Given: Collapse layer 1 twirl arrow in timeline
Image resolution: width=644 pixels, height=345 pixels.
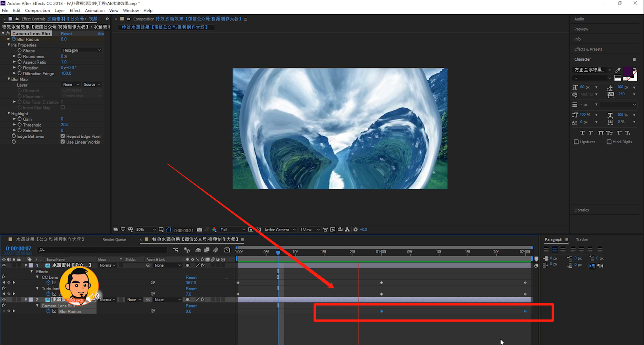Looking at the screenshot, I should 26,265.
